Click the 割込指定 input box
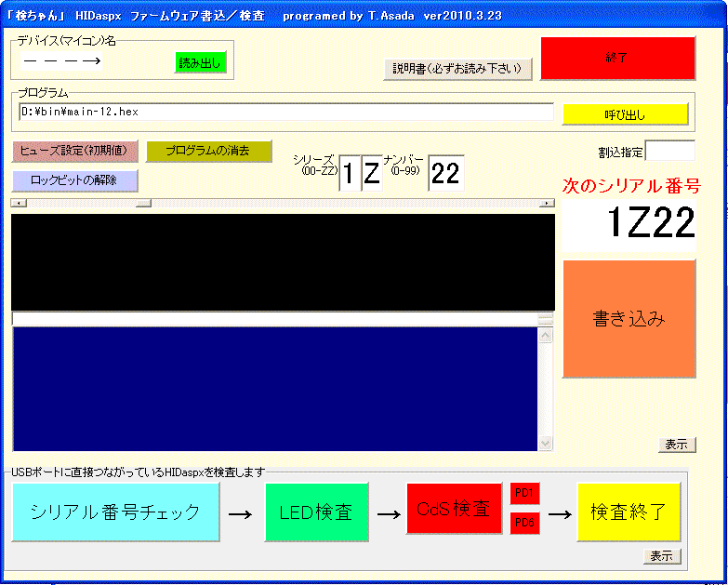 (669, 151)
